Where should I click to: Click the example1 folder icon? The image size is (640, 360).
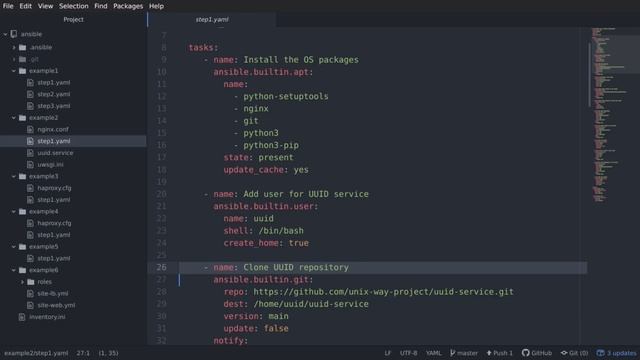pyautogui.click(x=22, y=71)
